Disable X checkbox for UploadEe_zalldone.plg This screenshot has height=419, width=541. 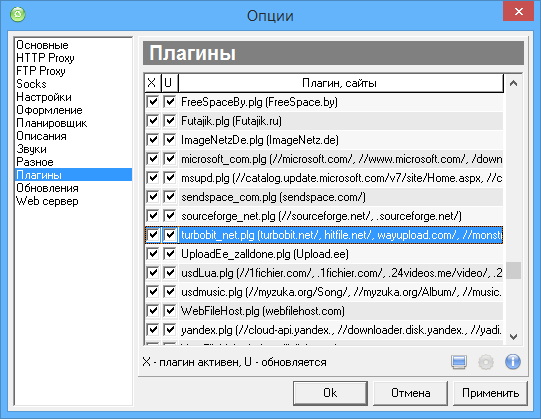pos(152,254)
